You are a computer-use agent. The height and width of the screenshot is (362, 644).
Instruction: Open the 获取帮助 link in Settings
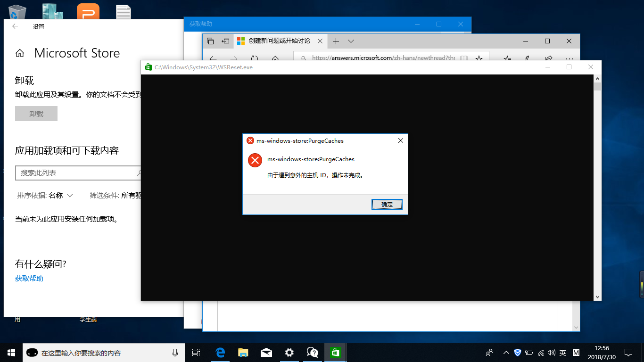click(x=29, y=278)
